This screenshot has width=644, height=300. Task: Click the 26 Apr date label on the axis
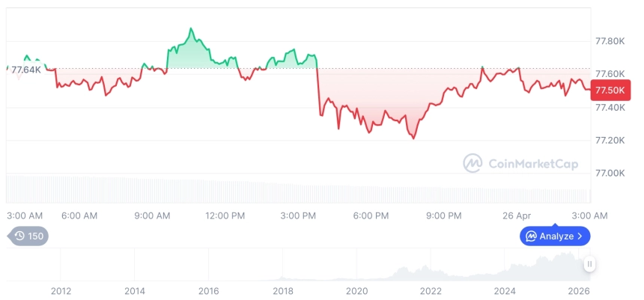click(517, 215)
